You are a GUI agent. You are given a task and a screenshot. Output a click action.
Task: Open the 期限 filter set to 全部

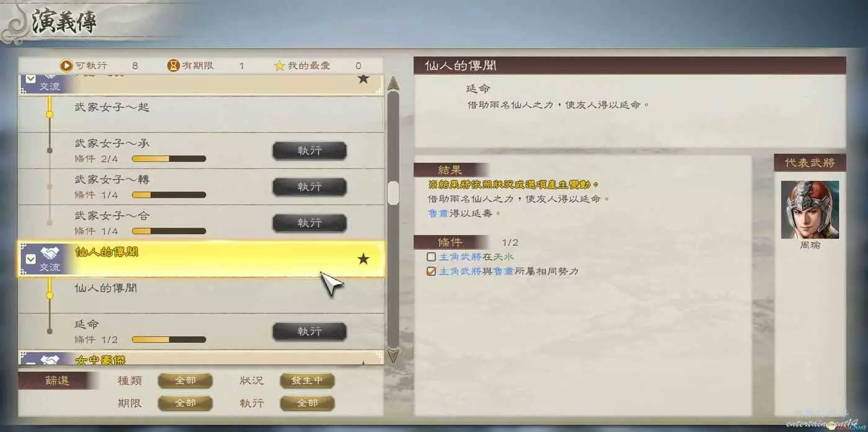point(185,403)
